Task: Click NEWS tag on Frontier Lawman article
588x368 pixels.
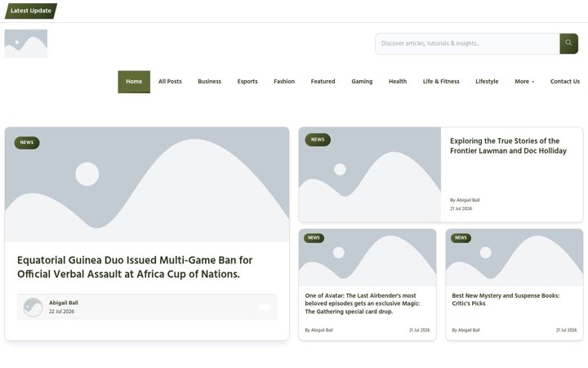Action: pos(318,140)
